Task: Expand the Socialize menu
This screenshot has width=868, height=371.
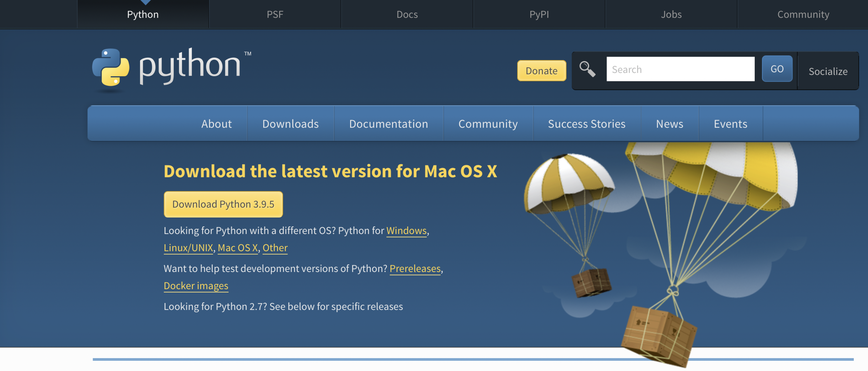Action: point(828,71)
